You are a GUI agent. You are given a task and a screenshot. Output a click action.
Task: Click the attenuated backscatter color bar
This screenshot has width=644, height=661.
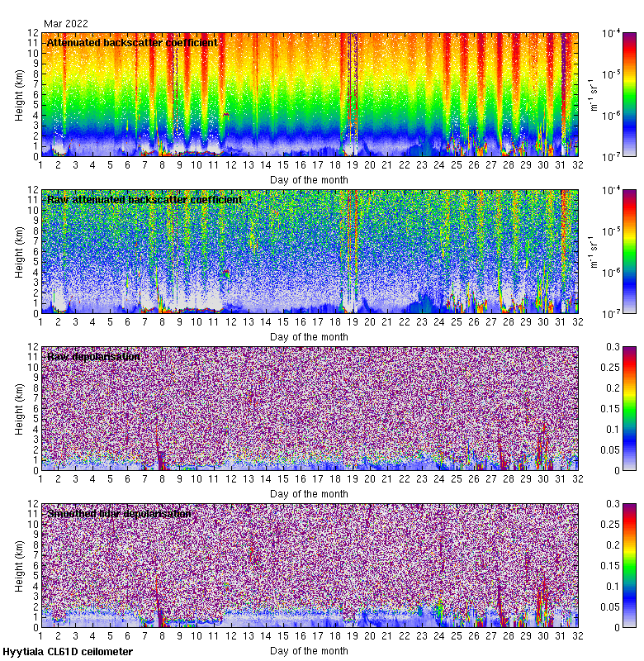(629, 94)
